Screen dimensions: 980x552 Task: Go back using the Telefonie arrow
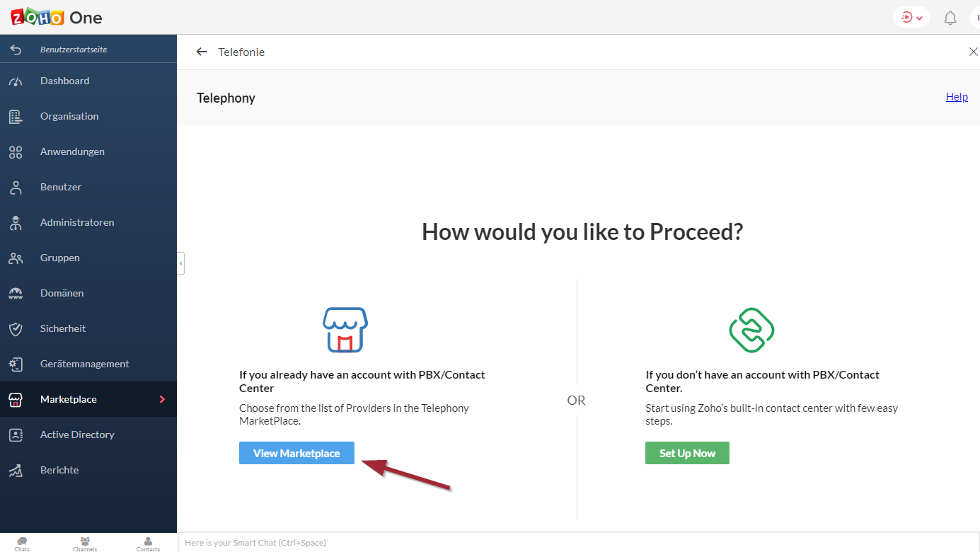coord(202,52)
